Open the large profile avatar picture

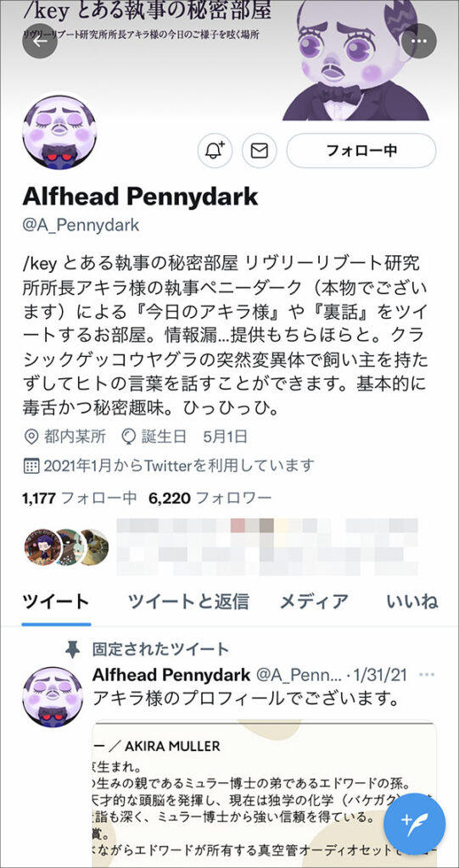(x=59, y=131)
